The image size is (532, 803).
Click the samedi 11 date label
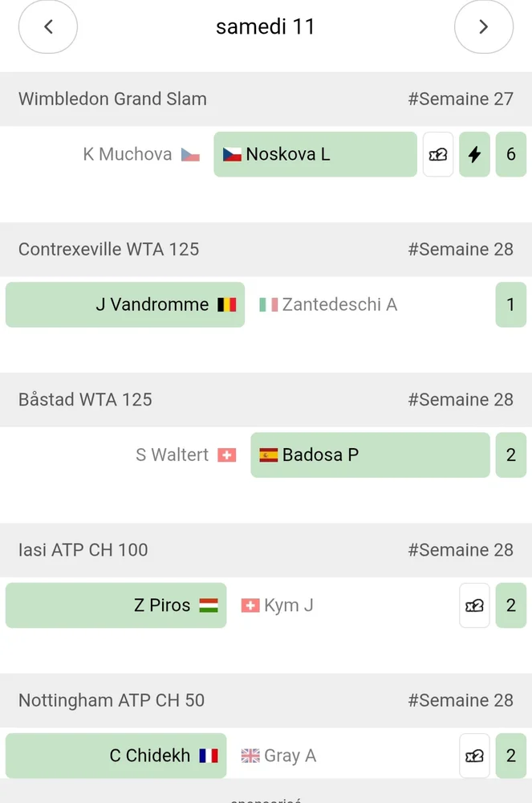266,26
